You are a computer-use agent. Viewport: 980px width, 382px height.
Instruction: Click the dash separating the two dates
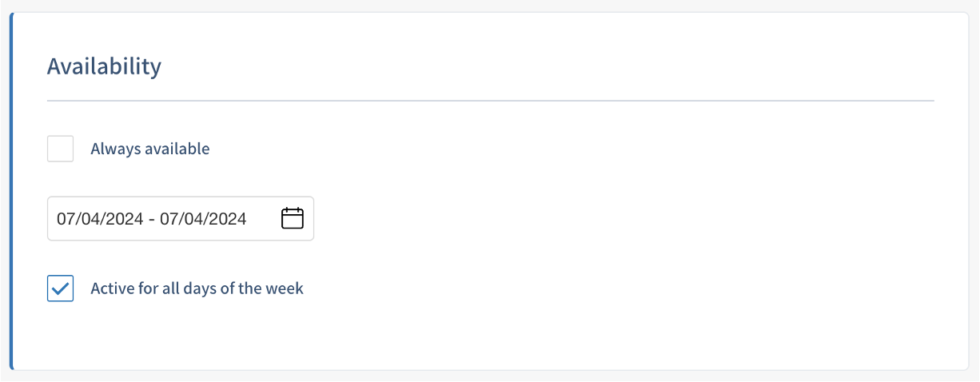point(152,218)
